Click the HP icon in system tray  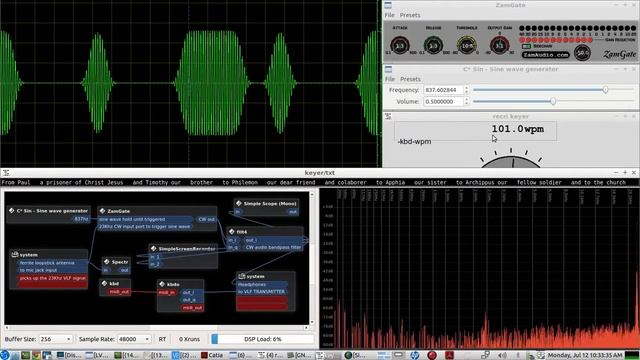[x=415, y=355]
